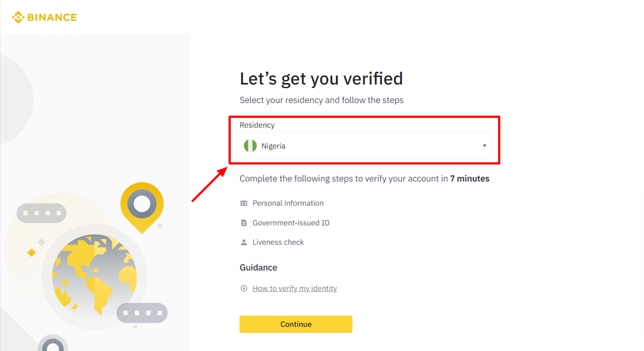Click the Residency label
Screen dimensions: 644x351
(257, 125)
